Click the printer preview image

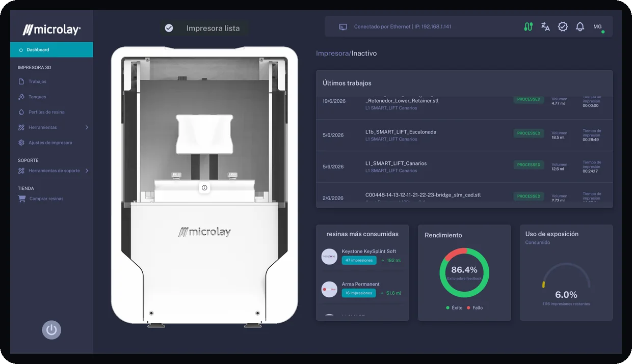pos(204,186)
